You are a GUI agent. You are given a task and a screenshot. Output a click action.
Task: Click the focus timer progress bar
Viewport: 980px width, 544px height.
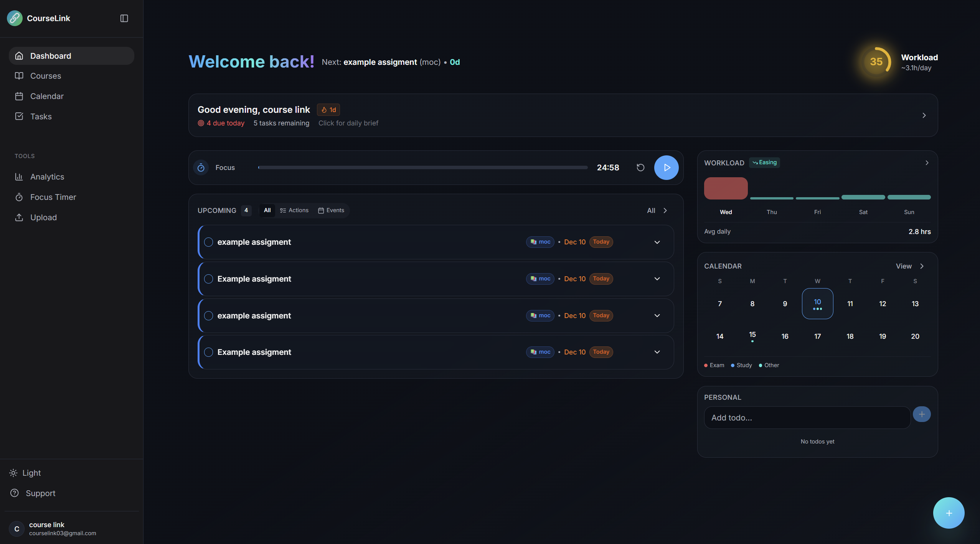click(x=422, y=168)
